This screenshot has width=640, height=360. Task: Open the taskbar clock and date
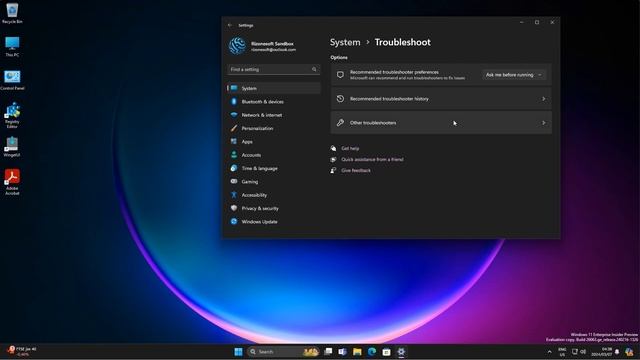[x=602, y=352]
